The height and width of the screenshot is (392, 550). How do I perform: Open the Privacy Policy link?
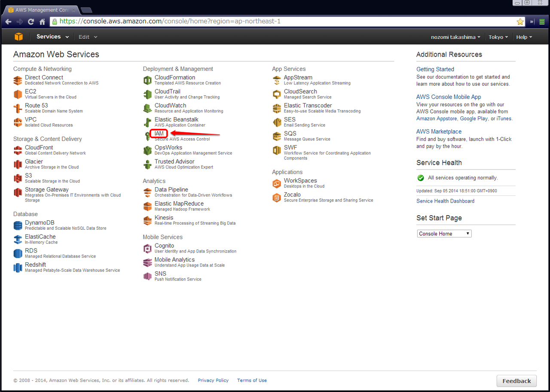click(213, 380)
